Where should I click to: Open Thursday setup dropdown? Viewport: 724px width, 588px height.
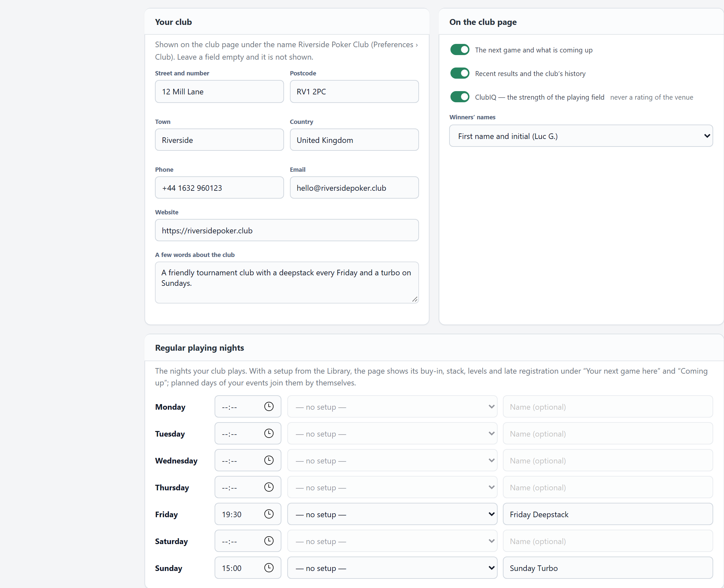392,487
